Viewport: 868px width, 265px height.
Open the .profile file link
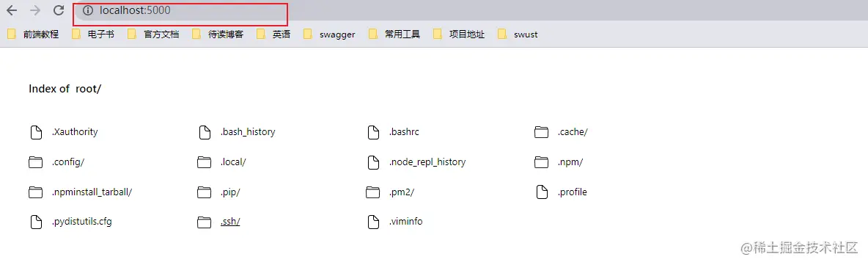[x=572, y=192]
